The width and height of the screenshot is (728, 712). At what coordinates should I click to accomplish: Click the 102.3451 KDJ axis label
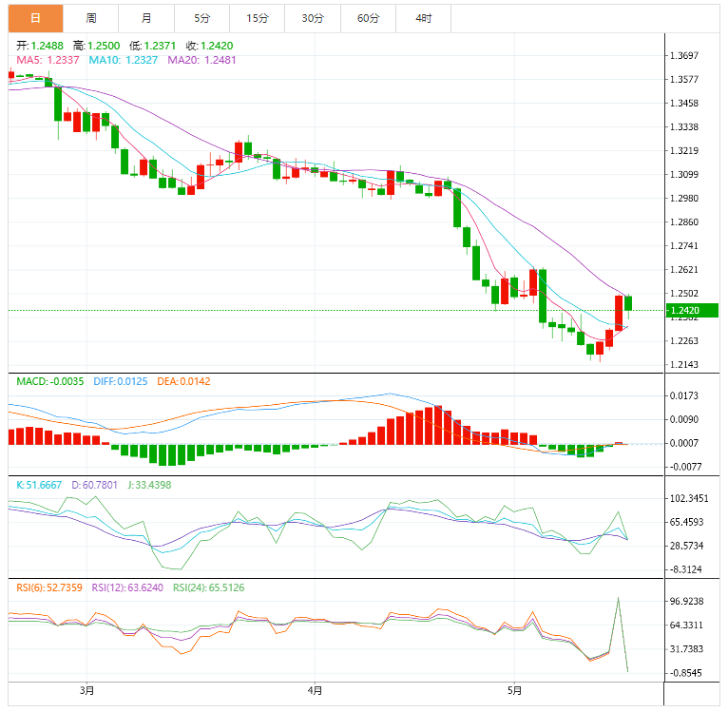coord(689,499)
